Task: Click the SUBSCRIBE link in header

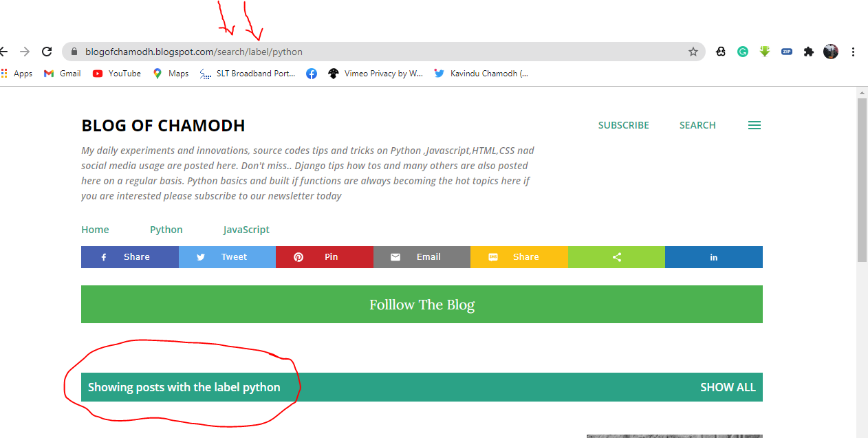Action: click(624, 125)
